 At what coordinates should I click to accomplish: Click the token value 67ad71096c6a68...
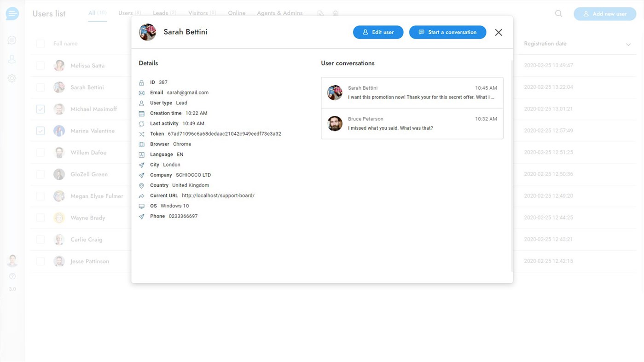(224, 134)
